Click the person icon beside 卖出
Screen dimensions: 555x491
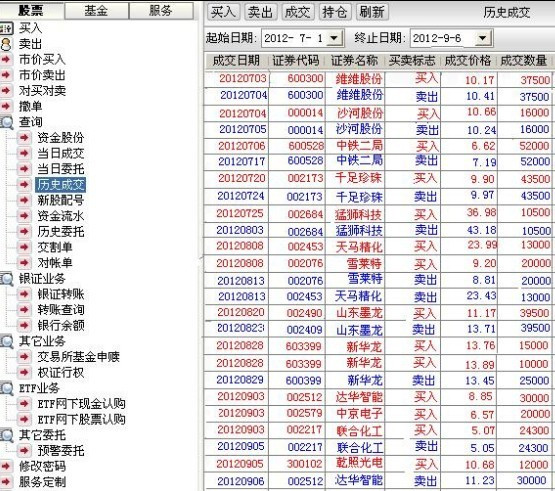[6, 44]
